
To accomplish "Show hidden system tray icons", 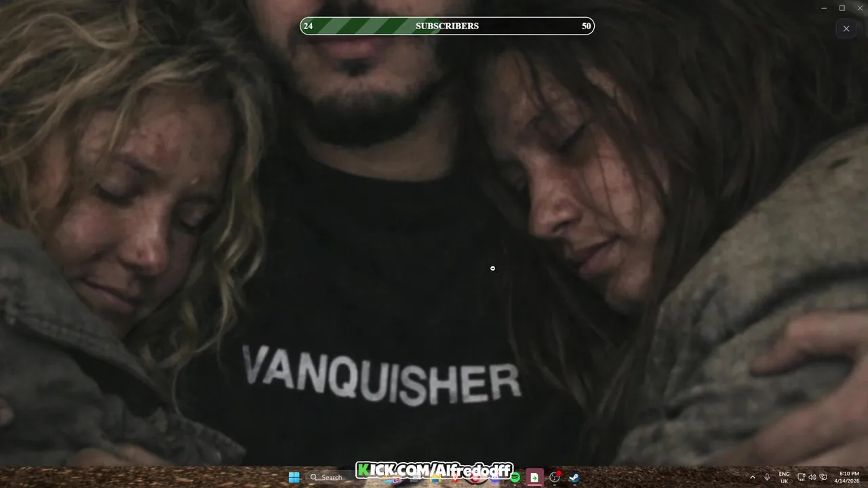I will tap(752, 477).
